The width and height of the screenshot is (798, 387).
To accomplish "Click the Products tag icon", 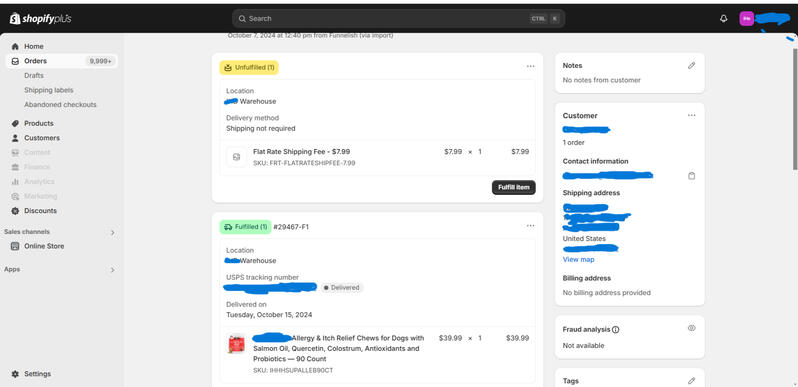I will pyautogui.click(x=15, y=123).
